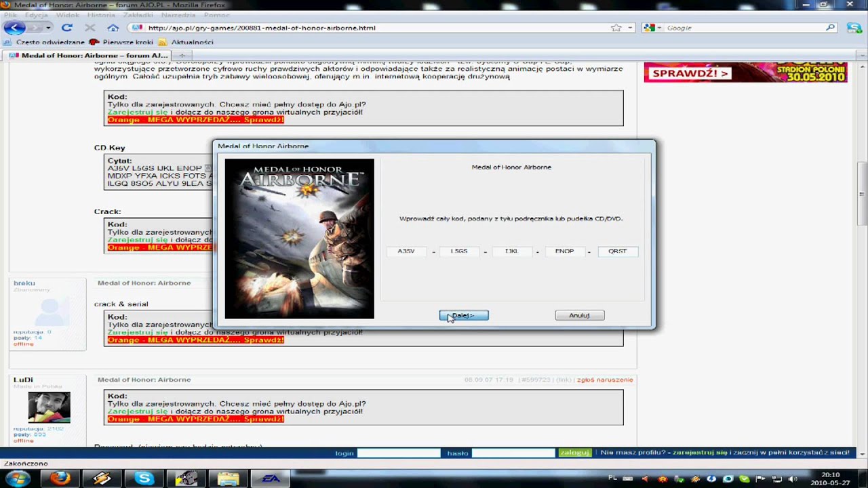Click the Medal of Honor Airborne cover art image

(x=299, y=239)
